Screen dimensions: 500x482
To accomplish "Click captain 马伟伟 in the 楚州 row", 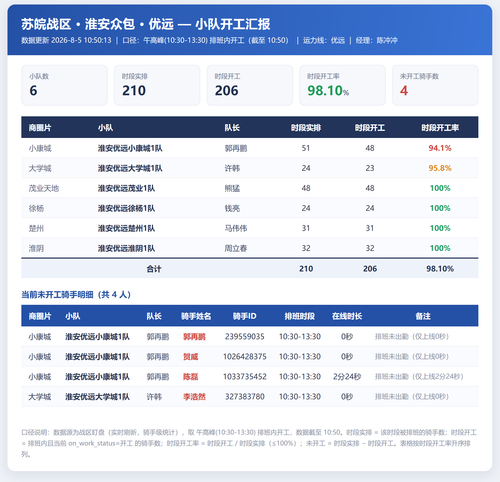I will coord(236,228).
